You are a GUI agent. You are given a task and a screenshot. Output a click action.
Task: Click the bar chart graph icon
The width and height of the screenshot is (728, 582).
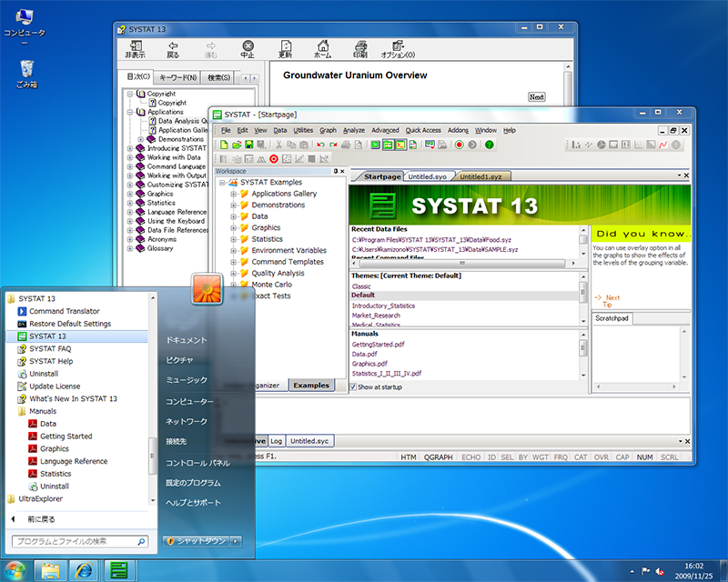tap(576, 145)
